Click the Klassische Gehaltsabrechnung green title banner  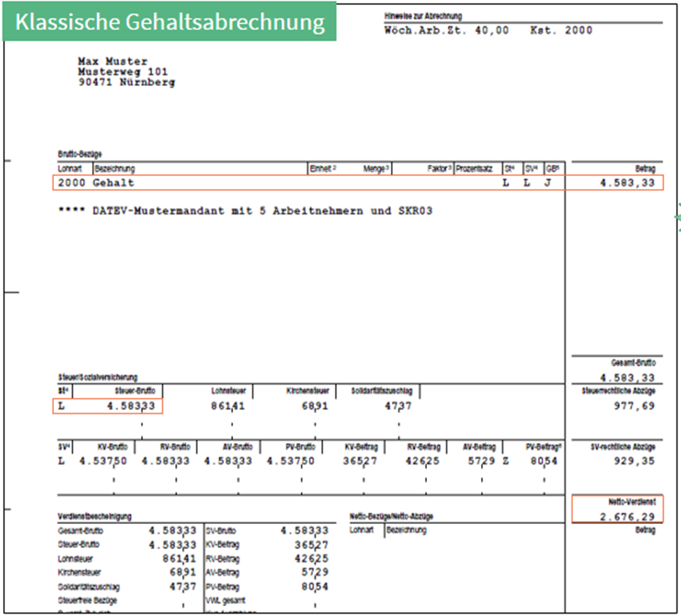pos(169,22)
